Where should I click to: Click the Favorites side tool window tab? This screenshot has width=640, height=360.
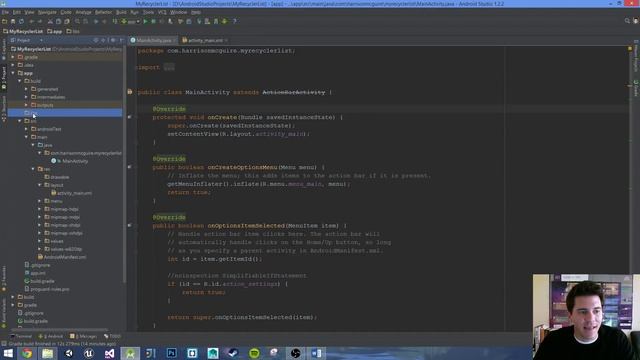click(4, 279)
